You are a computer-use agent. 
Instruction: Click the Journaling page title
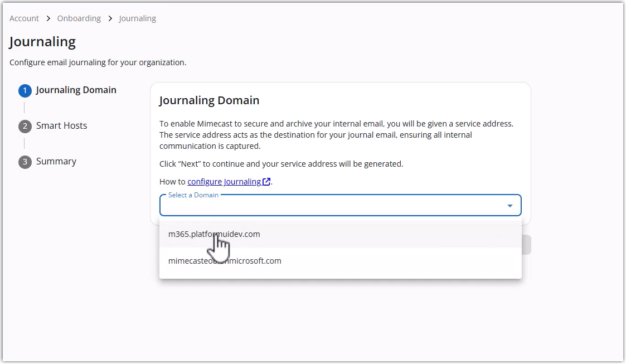tap(42, 42)
